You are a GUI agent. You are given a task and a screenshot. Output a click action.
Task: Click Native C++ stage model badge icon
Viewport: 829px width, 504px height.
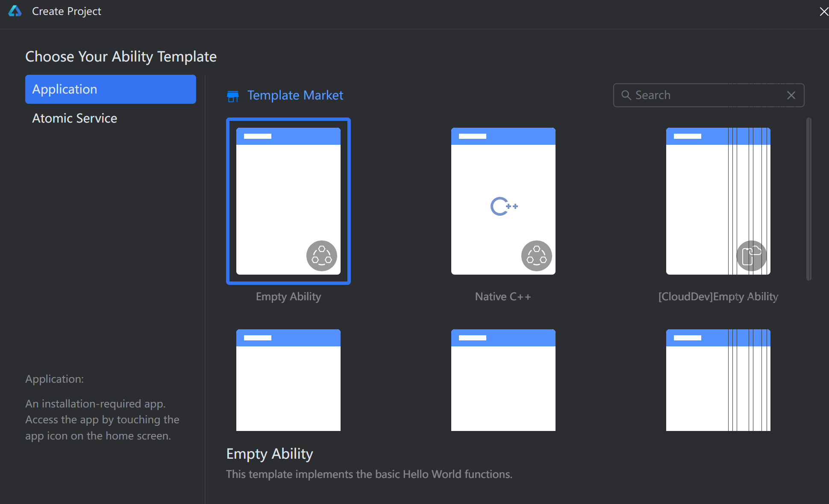tap(536, 255)
